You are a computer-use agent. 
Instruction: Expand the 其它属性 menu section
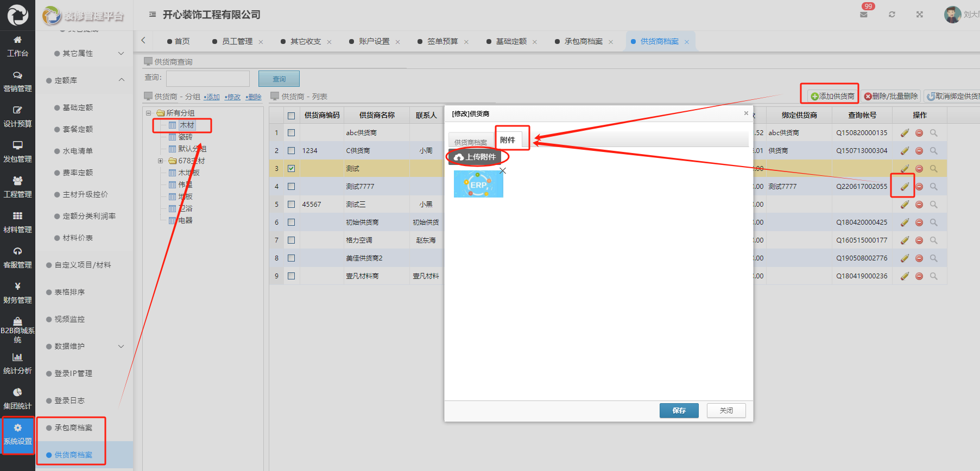coord(121,53)
